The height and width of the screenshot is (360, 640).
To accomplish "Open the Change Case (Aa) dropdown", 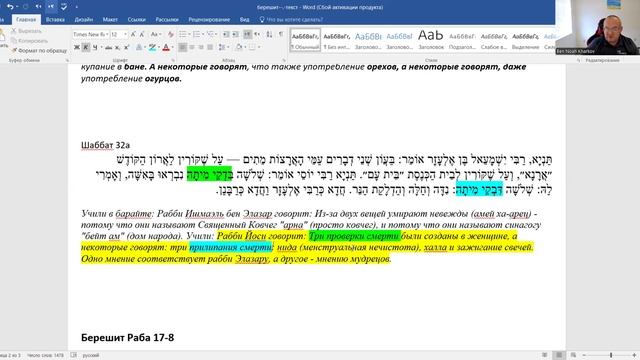I will (156, 34).
